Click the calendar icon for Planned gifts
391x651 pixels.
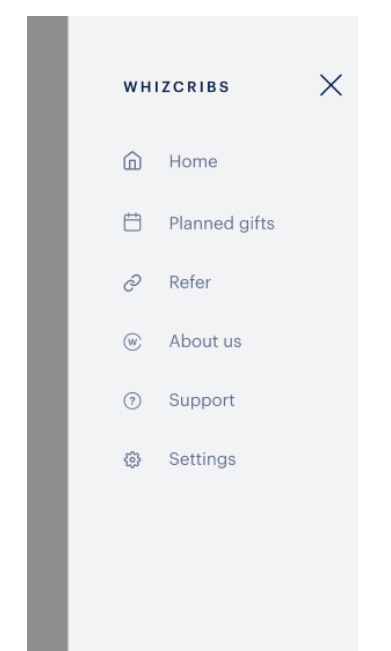click(x=132, y=222)
